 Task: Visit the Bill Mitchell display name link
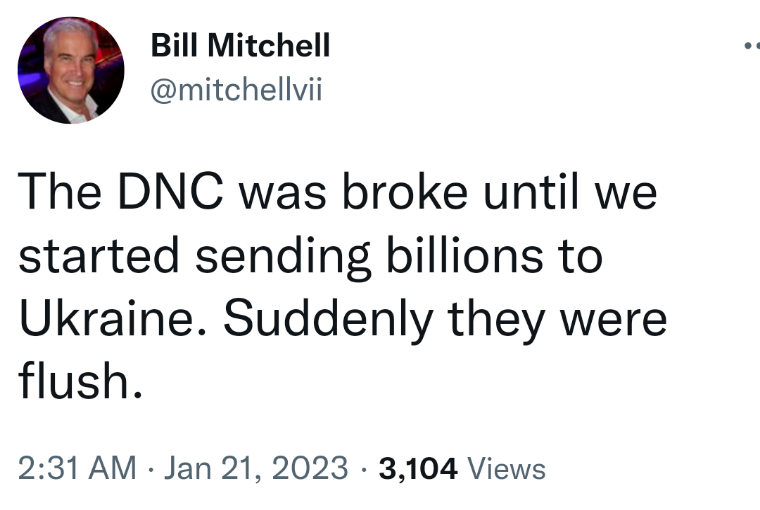coord(240,46)
